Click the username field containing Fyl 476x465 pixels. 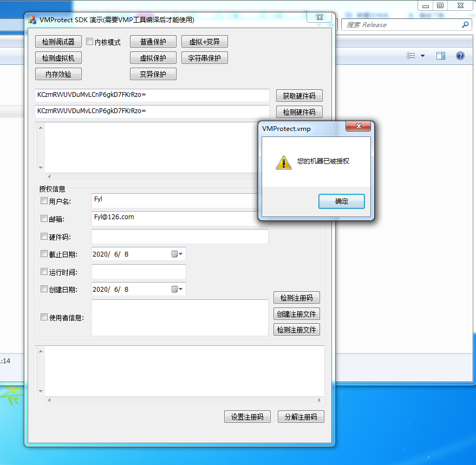coord(175,201)
